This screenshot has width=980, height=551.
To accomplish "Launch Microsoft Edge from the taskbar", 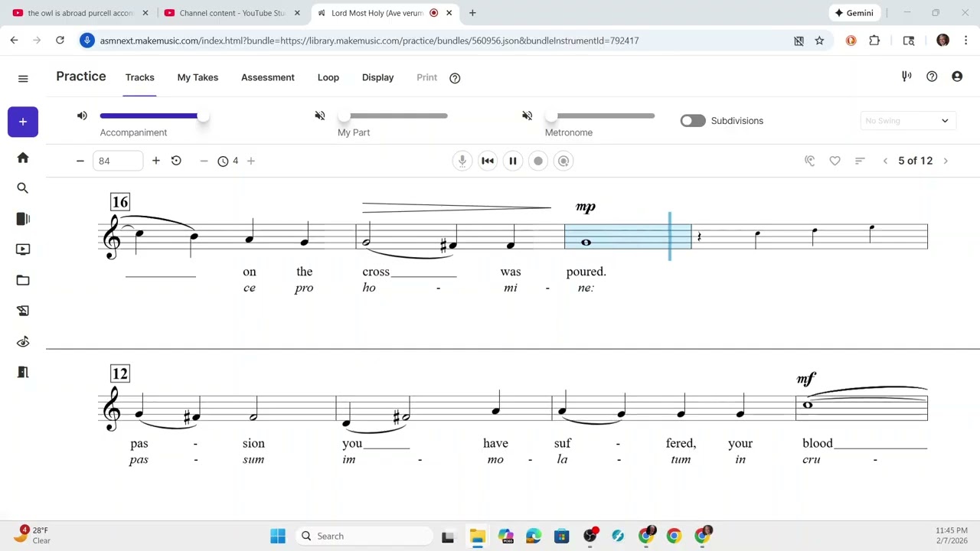I will click(x=534, y=536).
